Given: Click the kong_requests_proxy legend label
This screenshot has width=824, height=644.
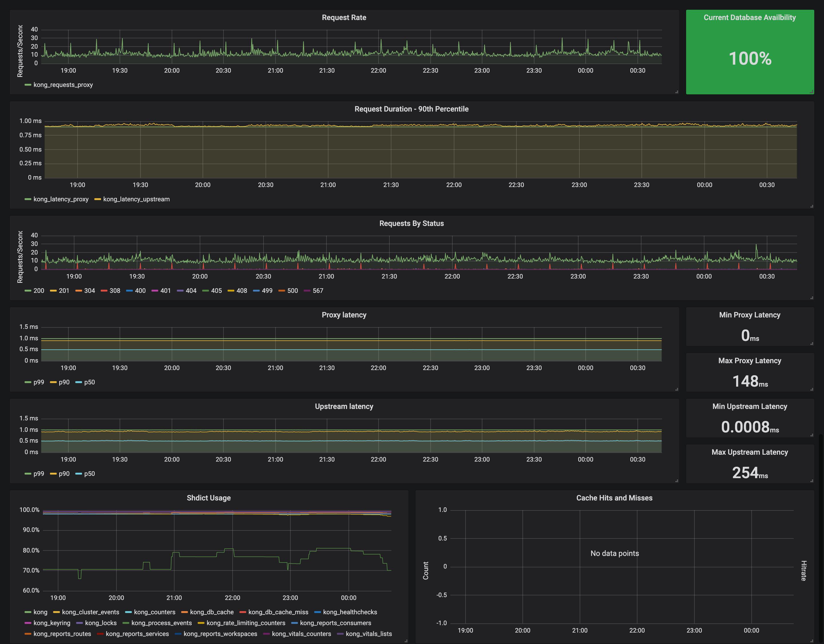Looking at the screenshot, I should [x=63, y=85].
